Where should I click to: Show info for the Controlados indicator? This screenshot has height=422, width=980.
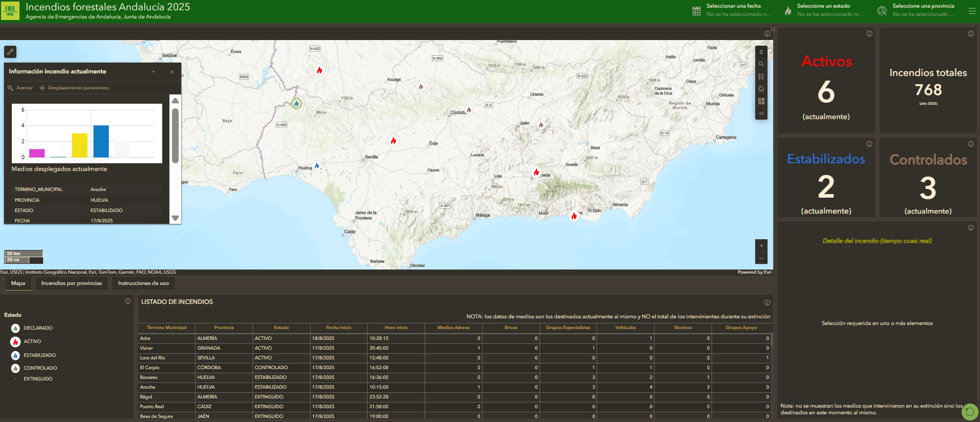pos(971,144)
